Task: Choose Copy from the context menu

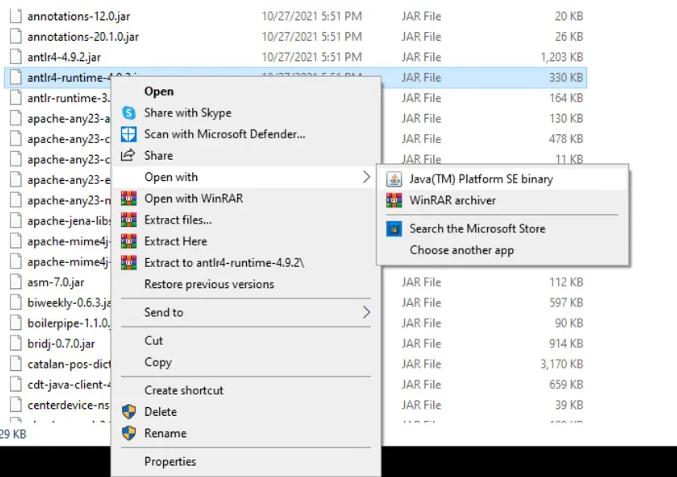Action: click(246, 362)
